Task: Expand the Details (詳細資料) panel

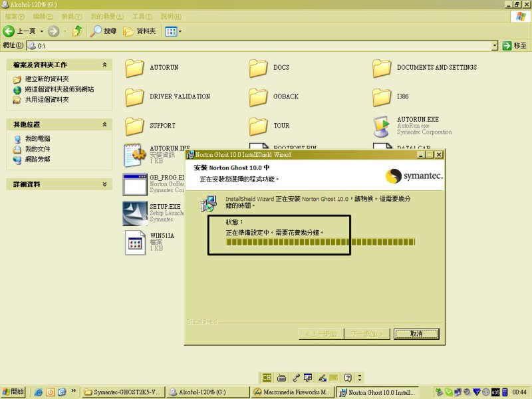Action: click(104, 184)
